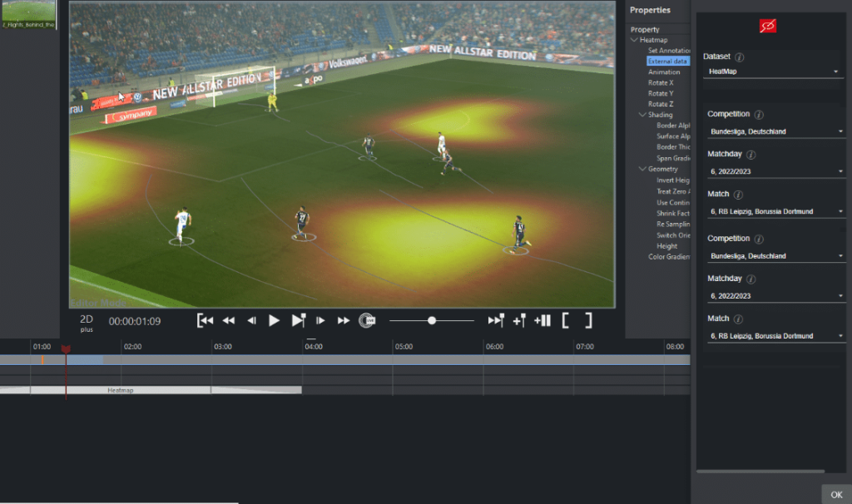Click the playback speed slider handle
852x504 pixels.
coord(432,320)
